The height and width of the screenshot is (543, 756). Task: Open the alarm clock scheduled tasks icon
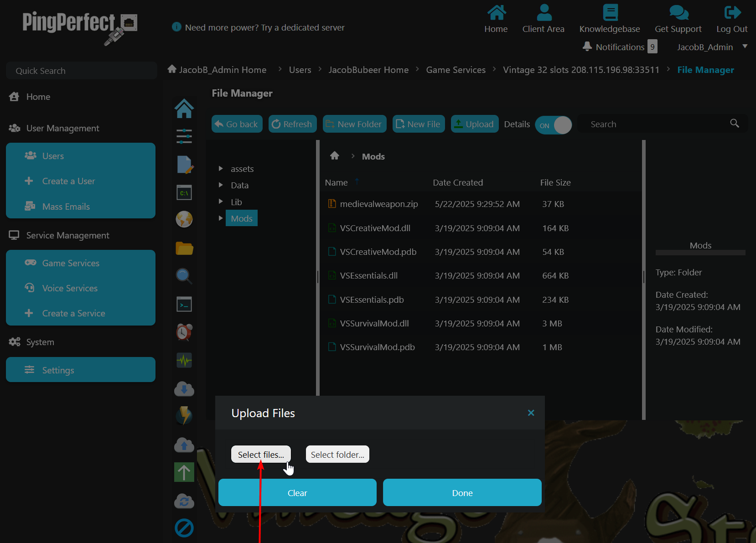coord(184,332)
